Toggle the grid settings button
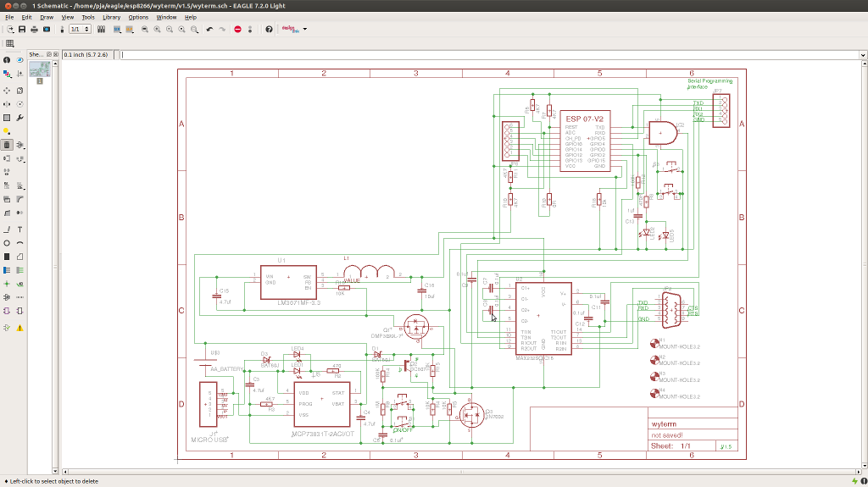 click(x=10, y=43)
